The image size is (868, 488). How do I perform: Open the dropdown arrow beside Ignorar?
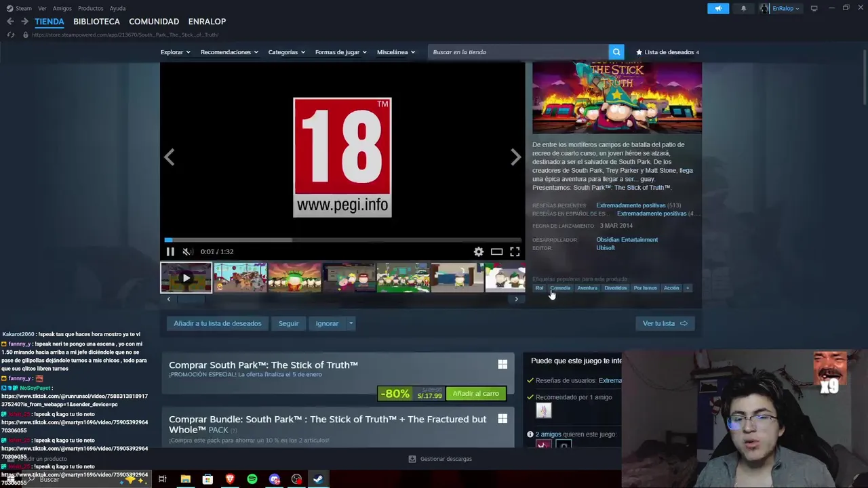coord(351,323)
